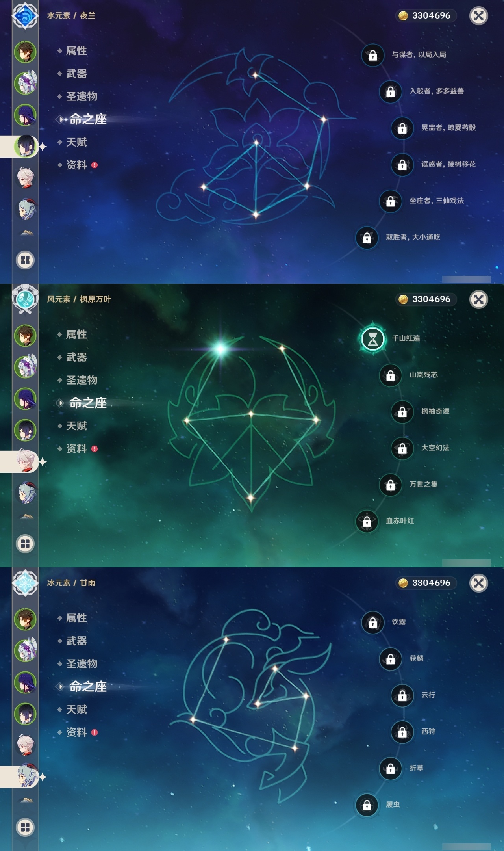Open the locked 履虫 constellation icon
The width and height of the screenshot is (504, 851).
pos(367,805)
